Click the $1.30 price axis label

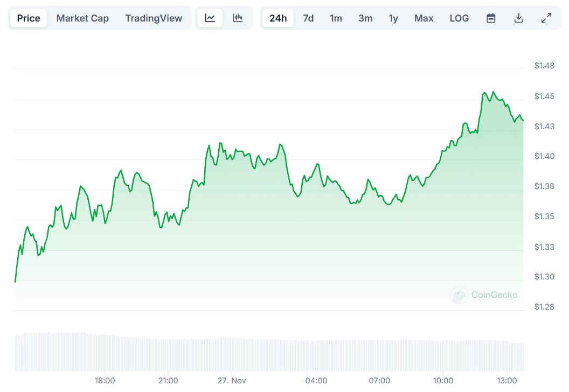[544, 277]
